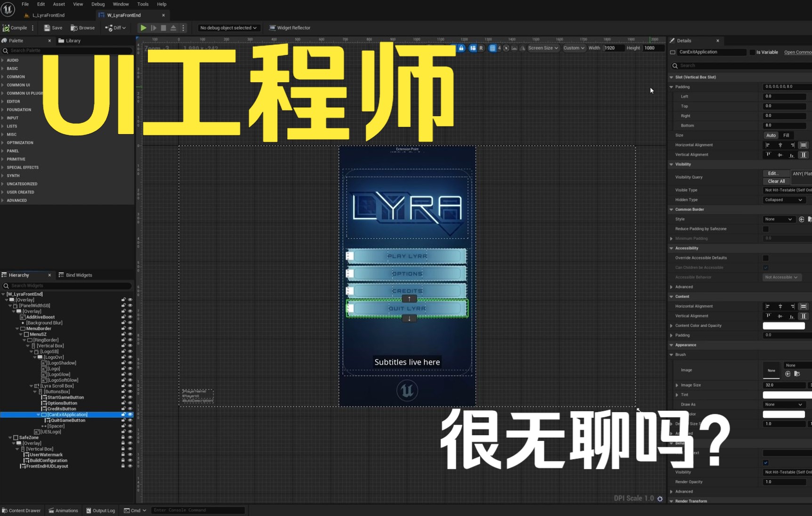This screenshot has height=516, width=812.
Task: Click the landscape image preview icon
Action: (x=514, y=48)
